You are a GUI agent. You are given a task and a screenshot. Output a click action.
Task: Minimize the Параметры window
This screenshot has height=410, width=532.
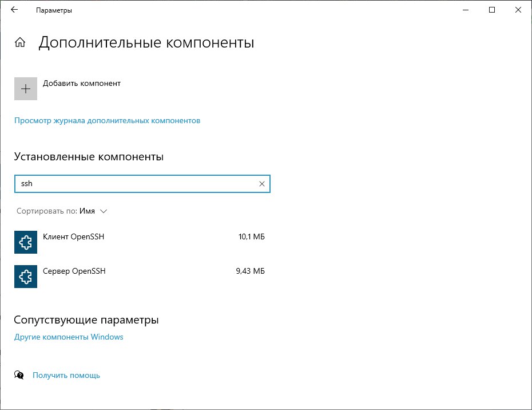pyautogui.click(x=466, y=10)
